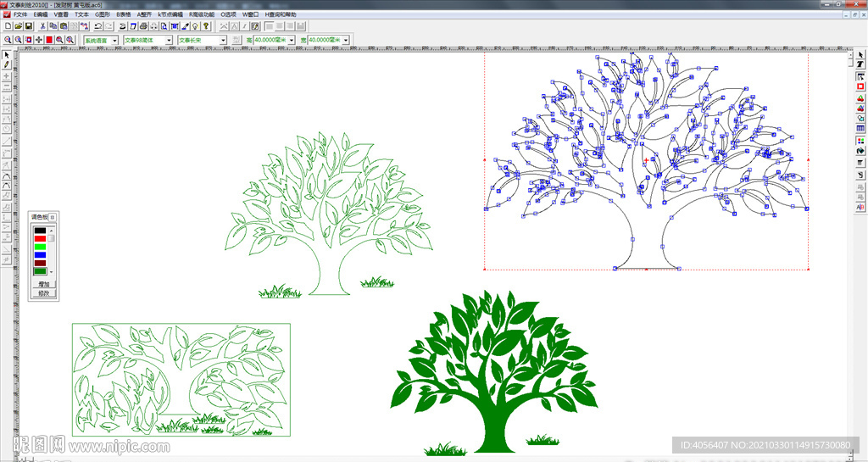Open the 系统语言 language dropdown
The width and height of the screenshot is (868, 462).
pyautogui.click(x=114, y=40)
